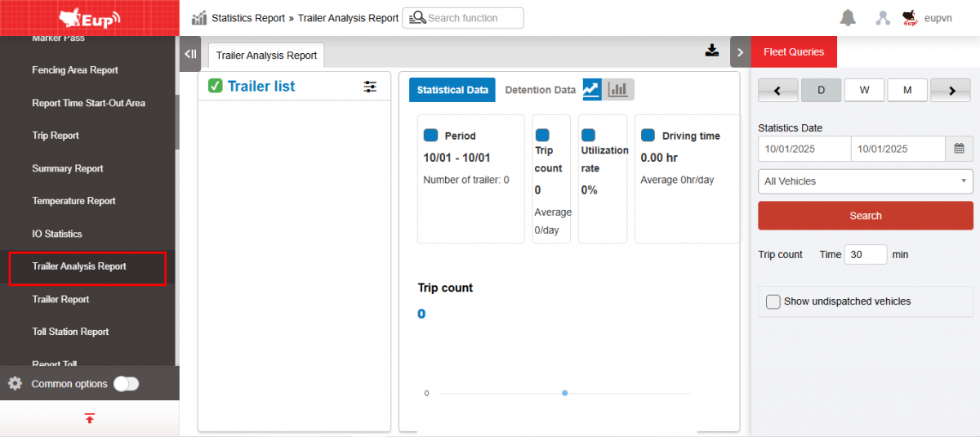
Task: Click the red scroll-to-top arrow icon
Action: tap(89, 418)
